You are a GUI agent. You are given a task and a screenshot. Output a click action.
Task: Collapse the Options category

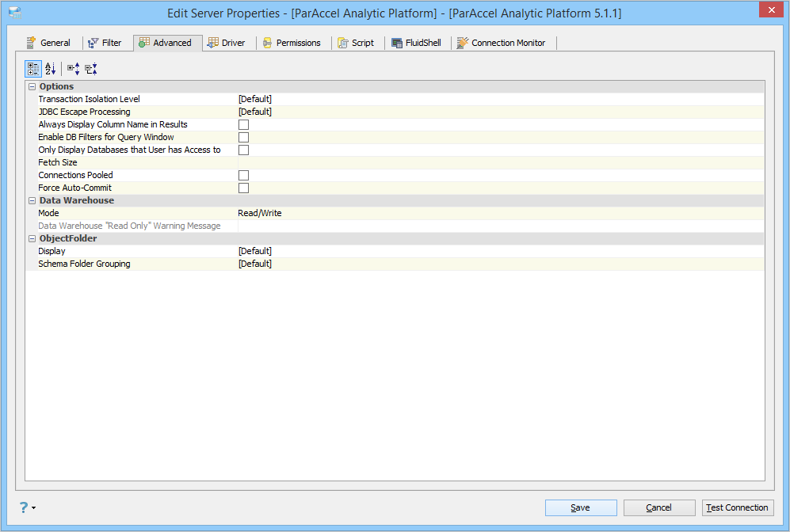[32, 86]
